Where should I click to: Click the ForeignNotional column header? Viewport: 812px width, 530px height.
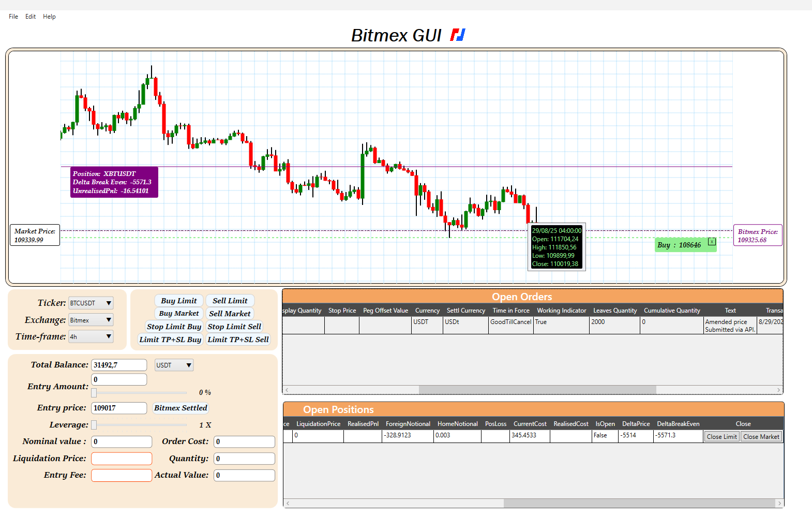coord(408,424)
